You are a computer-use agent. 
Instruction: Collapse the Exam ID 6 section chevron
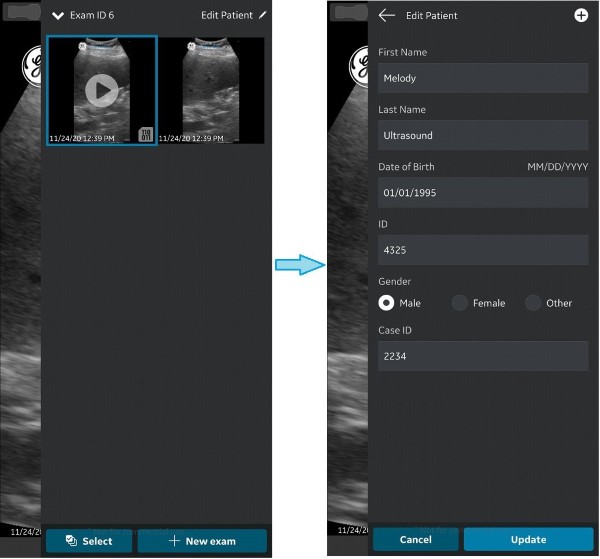pos(58,16)
